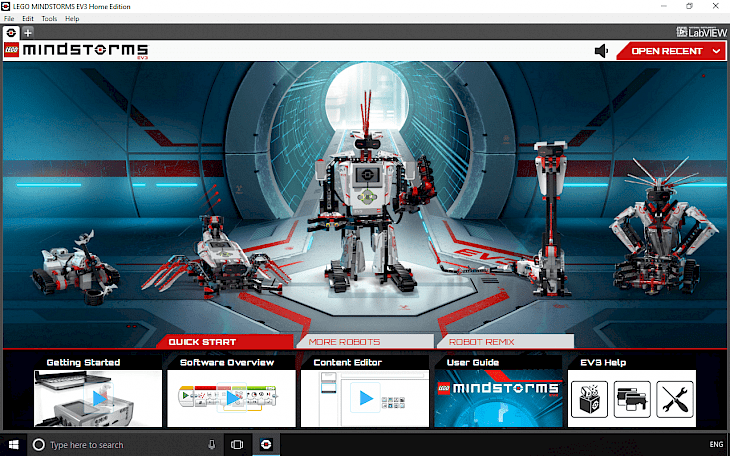Click the taskbar microphone icon
Image resolution: width=730 pixels, height=456 pixels.
coord(212,445)
